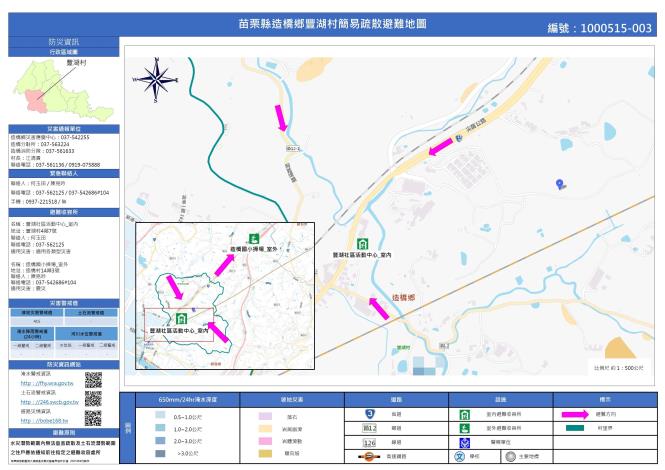Click the 0.5~1.0 meter flood depth swatch
The width and height of the screenshot is (665, 470).
click(x=160, y=415)
